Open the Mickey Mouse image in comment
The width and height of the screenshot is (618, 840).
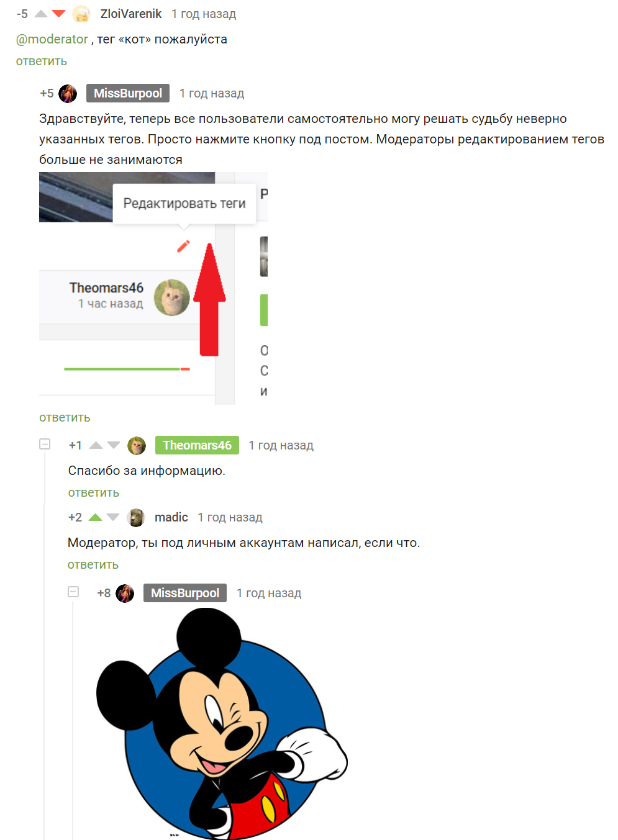[x=222, y=723]
